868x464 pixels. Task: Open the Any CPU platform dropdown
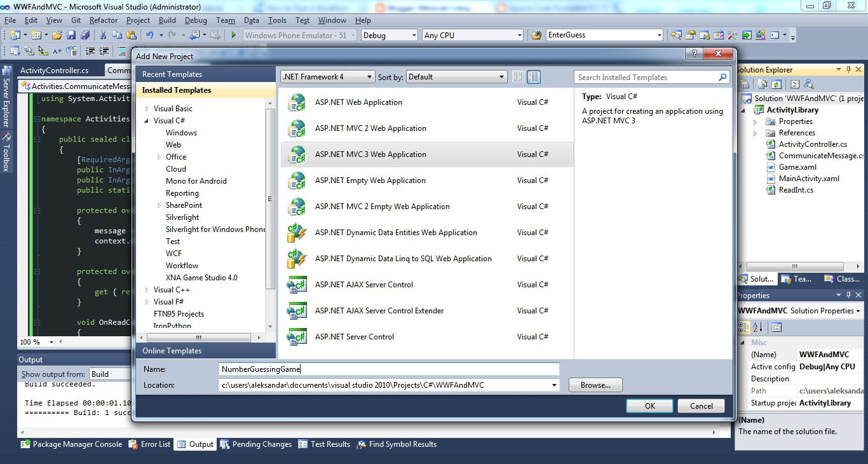(x=473, y=35)
